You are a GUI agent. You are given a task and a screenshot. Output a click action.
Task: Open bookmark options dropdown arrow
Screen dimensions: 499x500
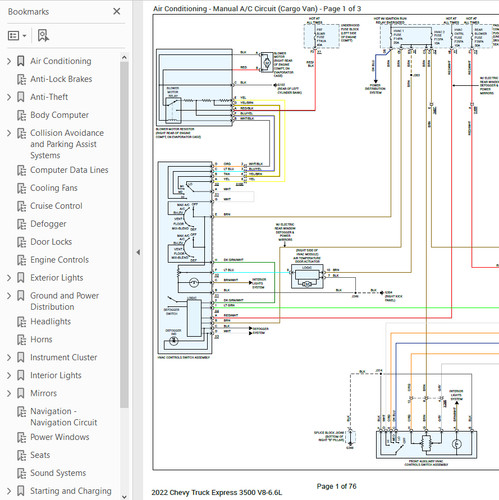[24, 36]
